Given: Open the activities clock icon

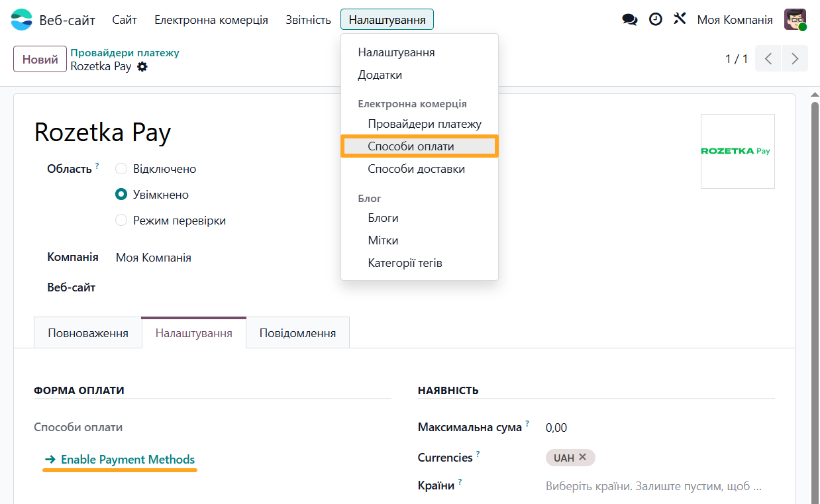Looking at the screenshot, I should pyautogui.click(x=655, y=19).
